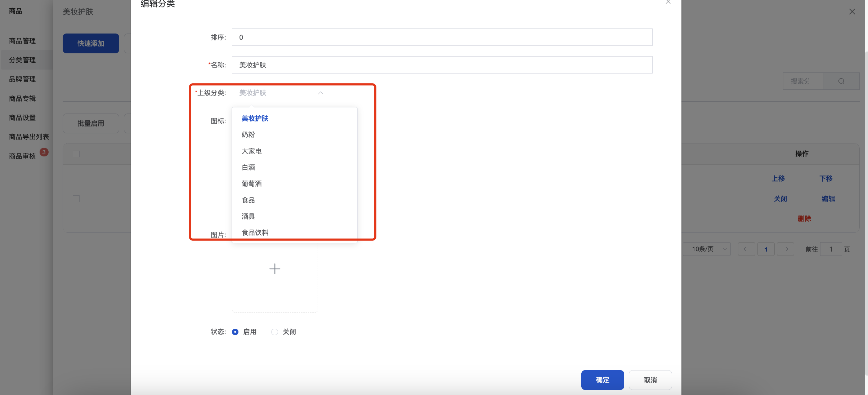This screenshot has height=395, width=868.
Task: Click the plus icon to upload image
Action: [x=275, y=269]
